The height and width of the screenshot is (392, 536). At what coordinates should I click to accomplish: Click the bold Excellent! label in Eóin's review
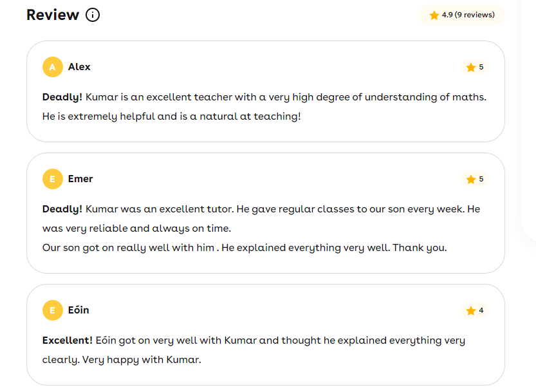68,341
